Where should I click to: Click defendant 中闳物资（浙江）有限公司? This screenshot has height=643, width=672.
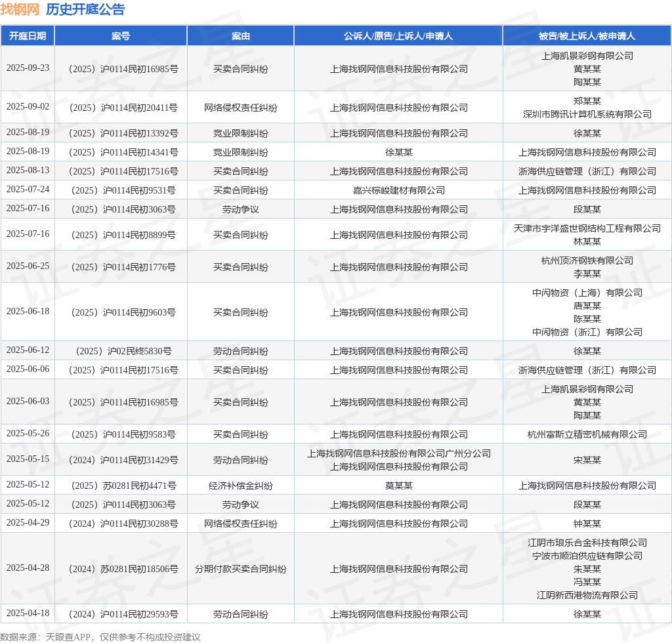[587, 332]
